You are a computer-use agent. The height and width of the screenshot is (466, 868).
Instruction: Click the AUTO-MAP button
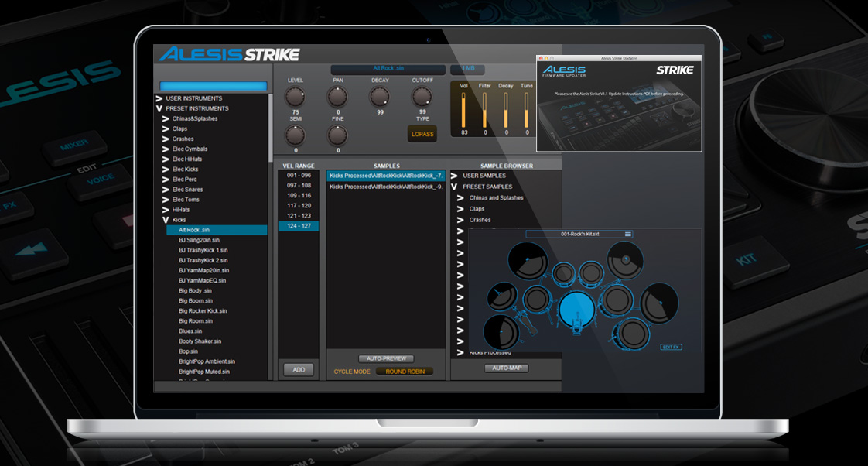click(x=507, y=368)
